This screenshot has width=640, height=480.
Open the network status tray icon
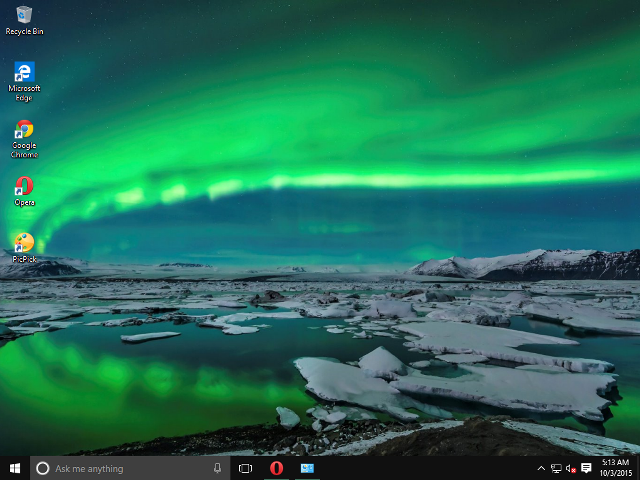point(556,468)
